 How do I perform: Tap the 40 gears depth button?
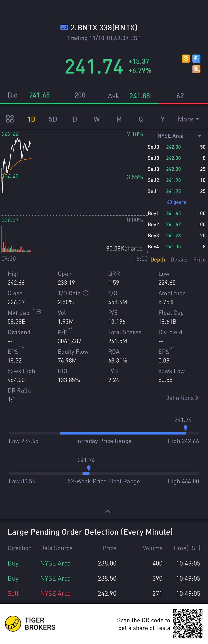[x=176, y=202]
